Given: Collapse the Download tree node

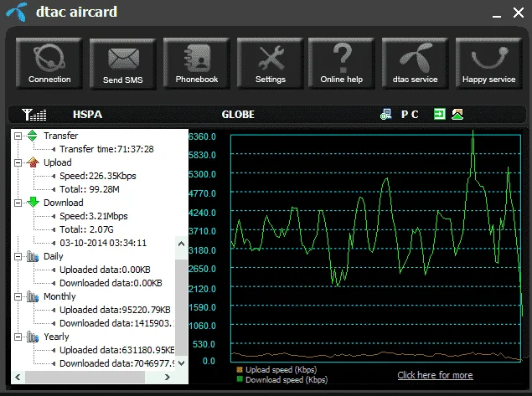Looking at the screenshot, I should pyautogui.click(x=18, y=203).
